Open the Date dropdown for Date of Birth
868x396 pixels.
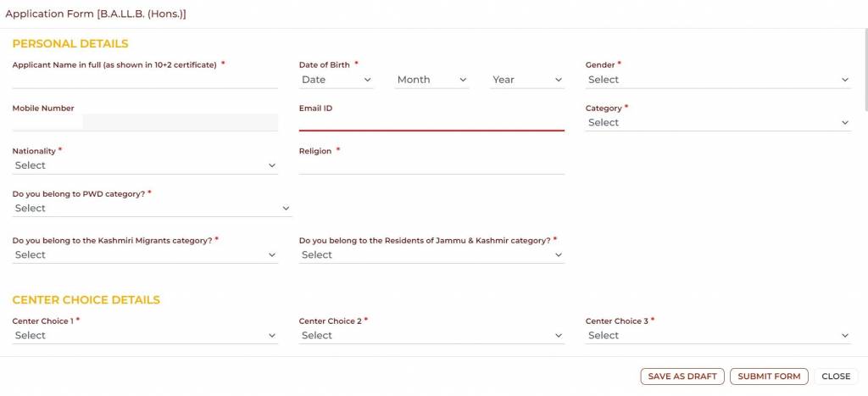point(337,80)
